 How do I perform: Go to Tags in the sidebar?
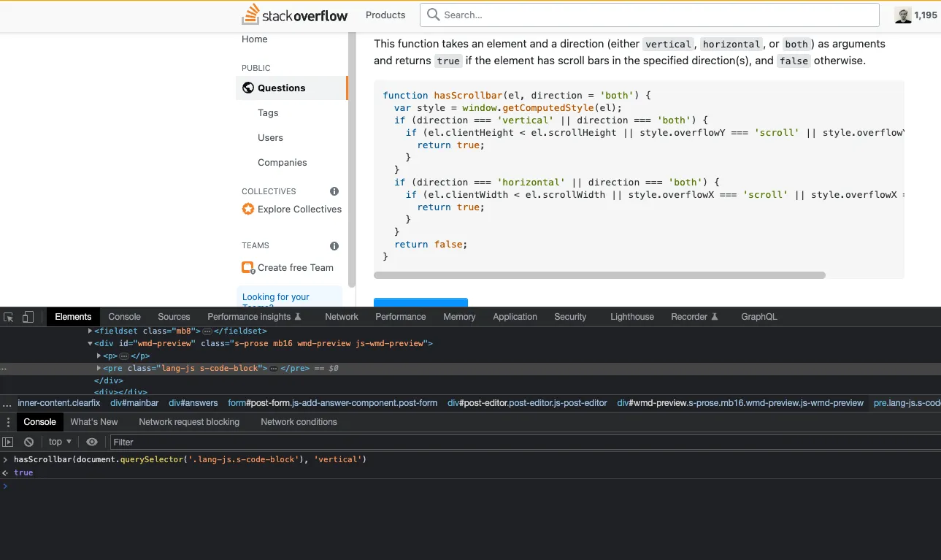tap(268, 113)
